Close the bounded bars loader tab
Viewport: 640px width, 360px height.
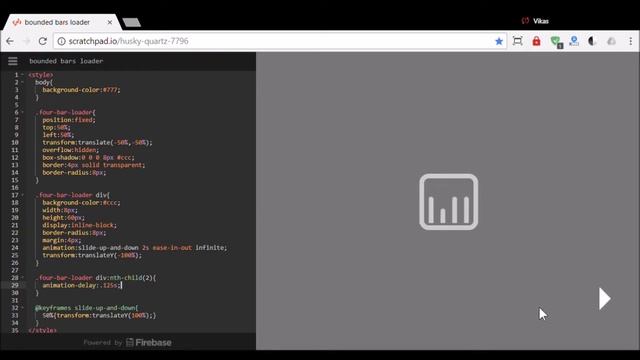point(109,22)
